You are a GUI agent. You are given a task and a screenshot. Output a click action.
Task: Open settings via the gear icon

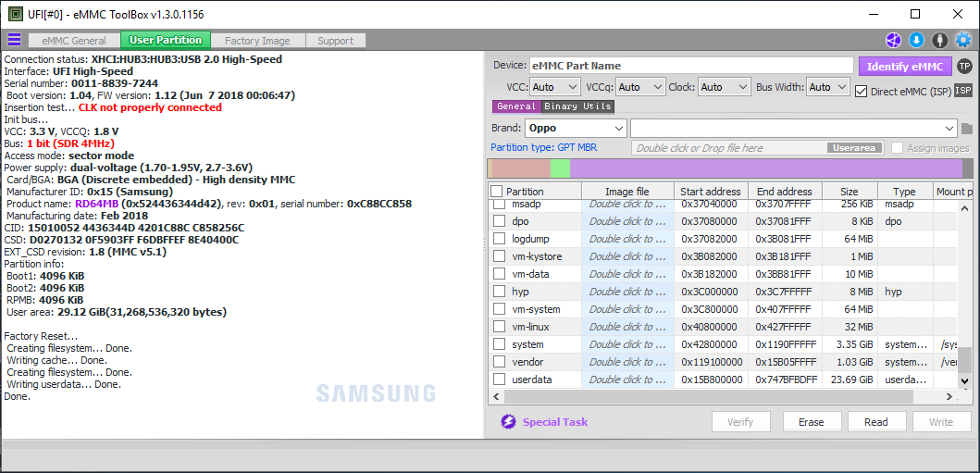[x=963, y=41]
